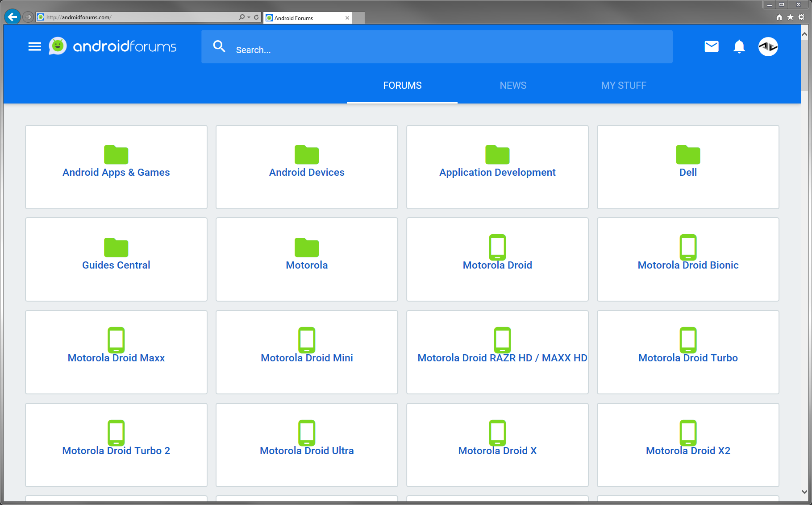Click the scrollbar up arrow
Viewport: 812px width, 505px height.
point(804,34)
